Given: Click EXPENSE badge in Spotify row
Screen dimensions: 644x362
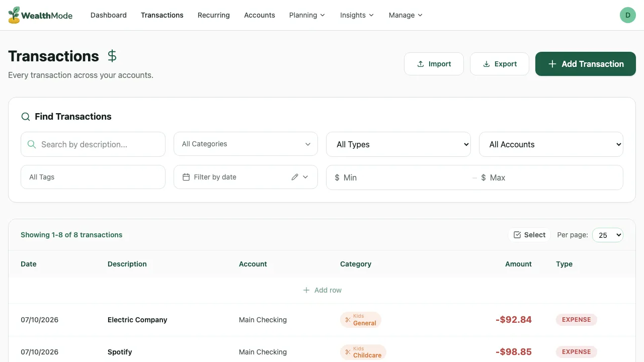Looking at the screenshot, I should pos(577,352).
